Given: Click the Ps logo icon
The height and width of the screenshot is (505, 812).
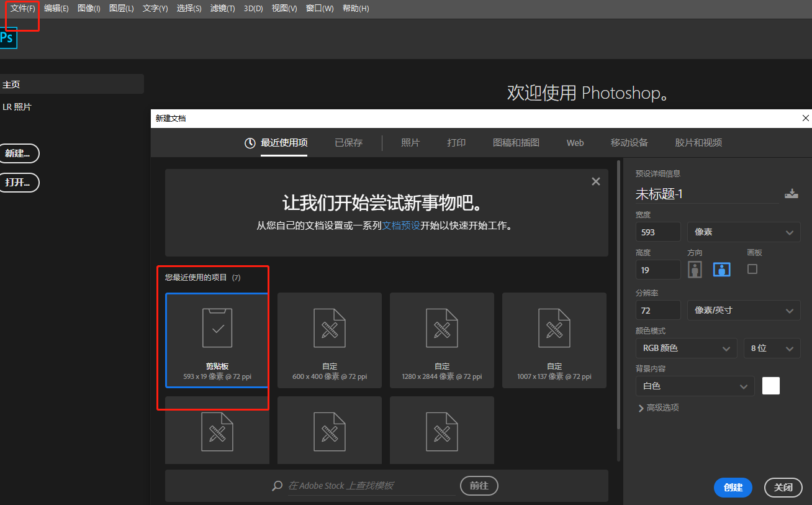Looking at the screenshot, I should [7, 38].
